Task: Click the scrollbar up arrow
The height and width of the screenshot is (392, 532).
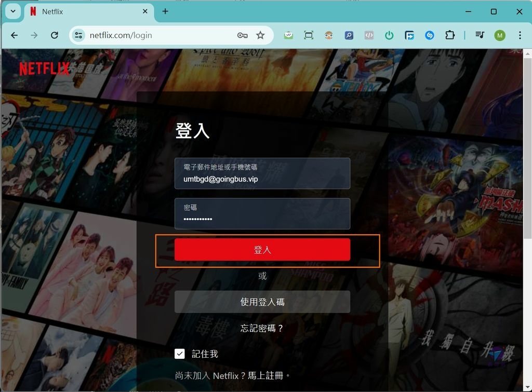Action: 527,53
